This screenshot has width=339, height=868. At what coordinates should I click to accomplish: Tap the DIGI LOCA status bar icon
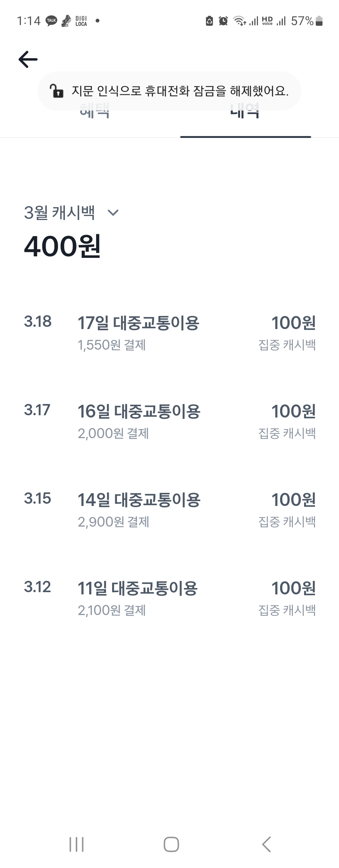click(81, 21)
